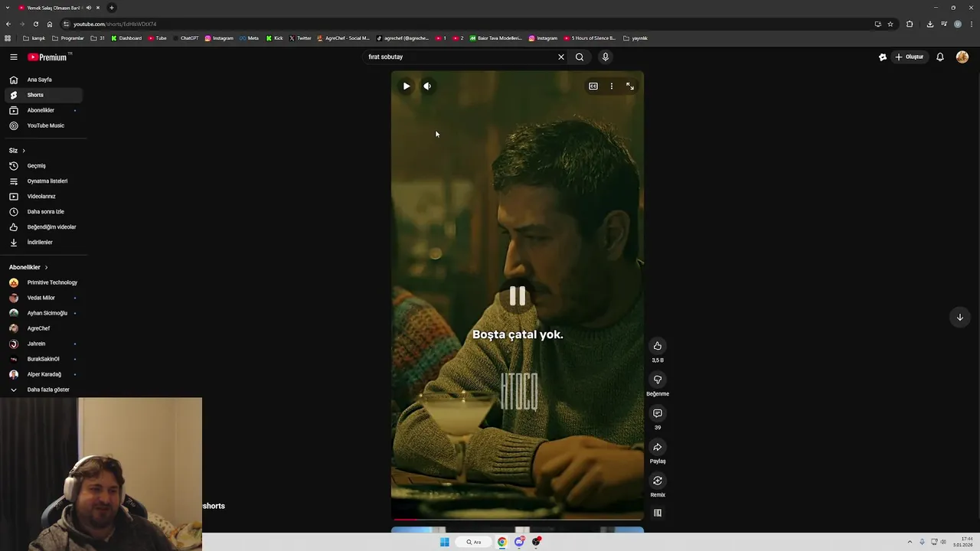The height and width of the screenshot is (551, 980).
Task: Bookmark this page with the star
Action: [890, 24]
